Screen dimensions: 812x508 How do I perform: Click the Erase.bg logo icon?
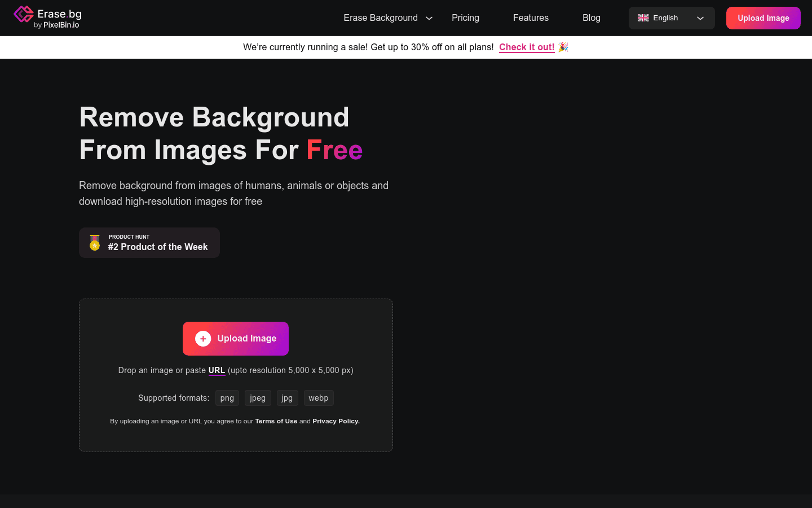point(24,15)
